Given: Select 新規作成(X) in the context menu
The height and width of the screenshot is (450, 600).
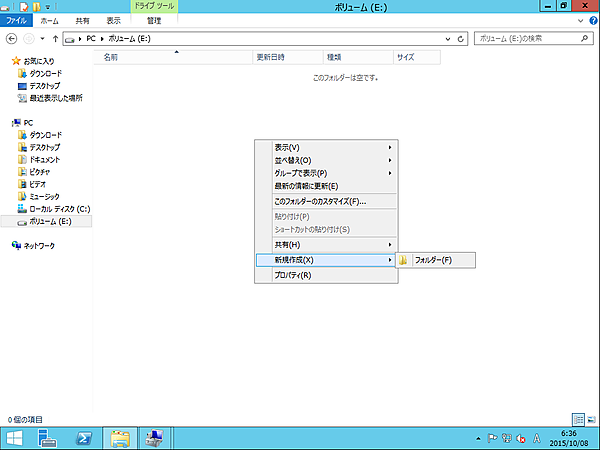Looking at the screenshot, I should coord(326,260).
